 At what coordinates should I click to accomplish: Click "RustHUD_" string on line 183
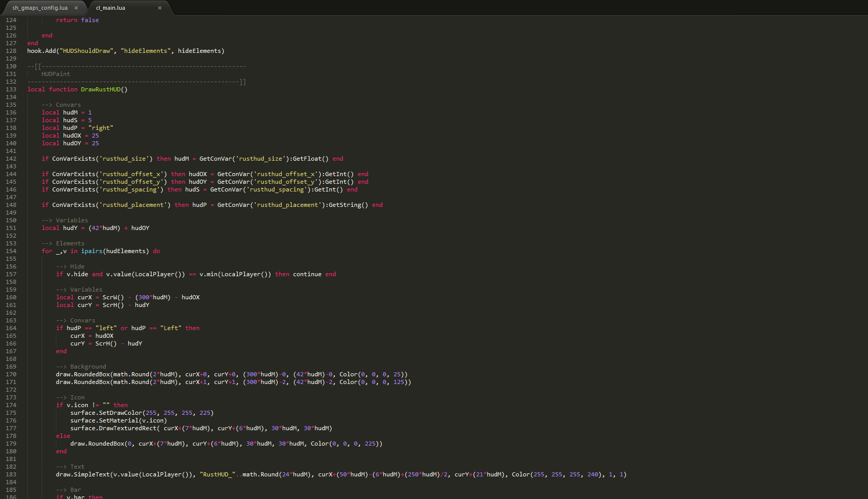click(x=218, y=474)
